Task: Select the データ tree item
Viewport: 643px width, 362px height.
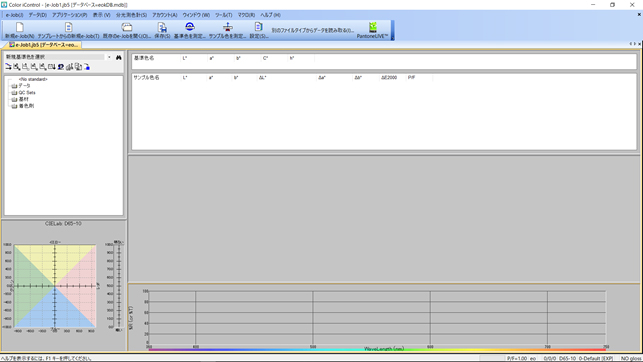Action: tap(24, 86)
